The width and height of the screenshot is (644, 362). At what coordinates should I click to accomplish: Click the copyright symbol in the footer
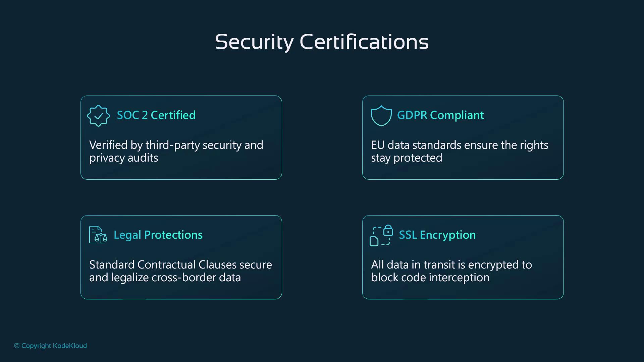[17, 346]
